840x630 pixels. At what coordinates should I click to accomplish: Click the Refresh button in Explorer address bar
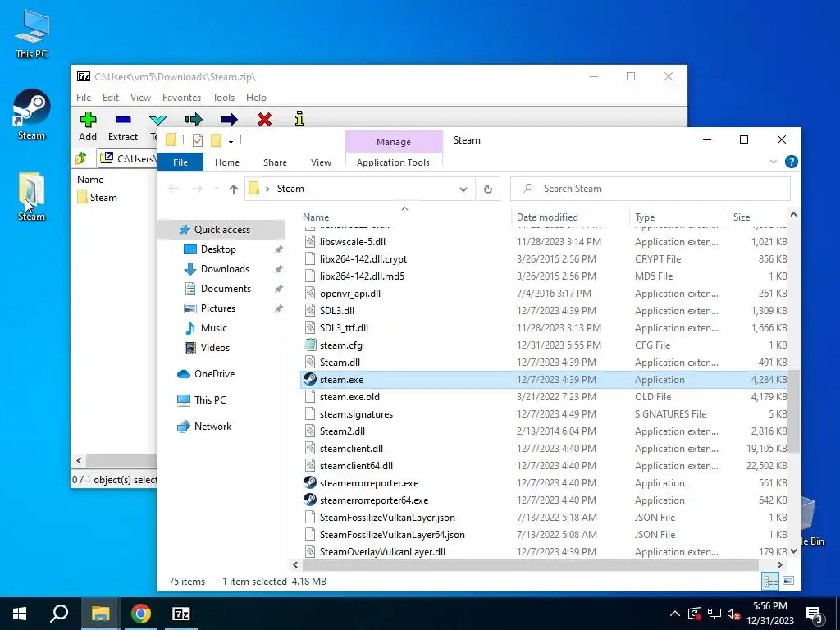487,189
